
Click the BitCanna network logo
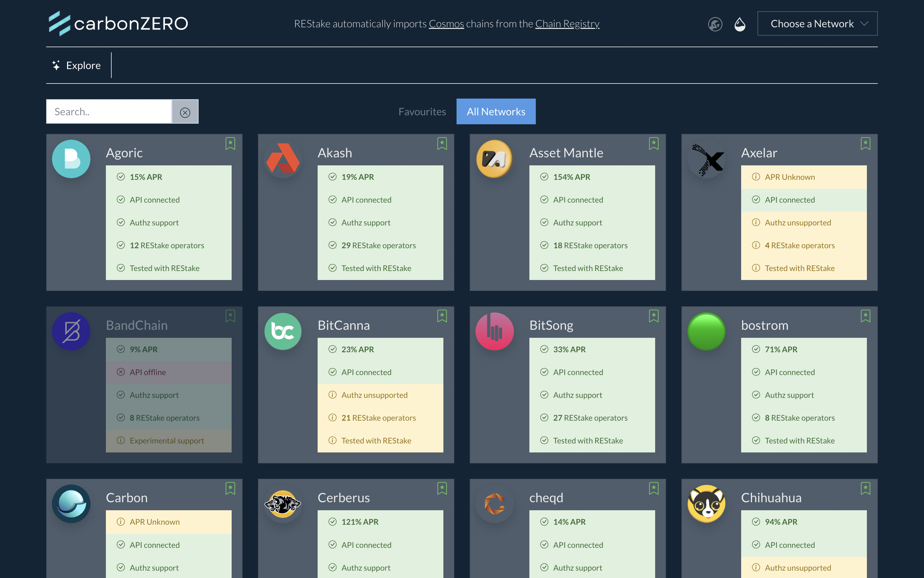283,331
